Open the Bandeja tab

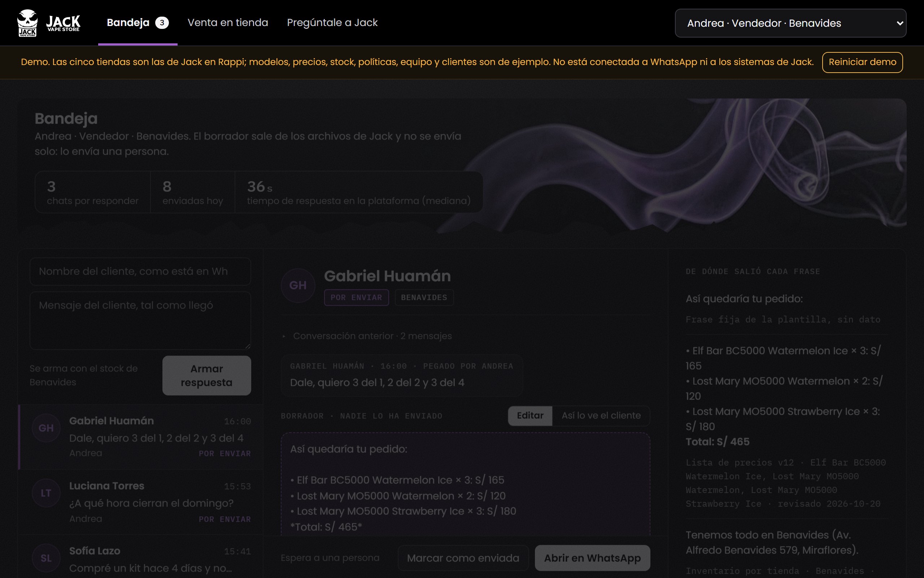[138, 22]
